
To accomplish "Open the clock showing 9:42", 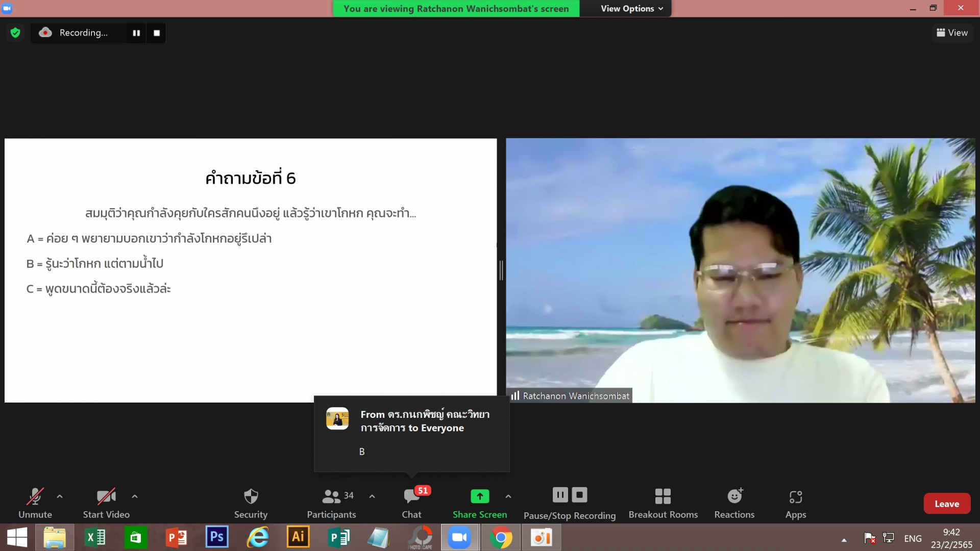I will [x=951, y=538].
